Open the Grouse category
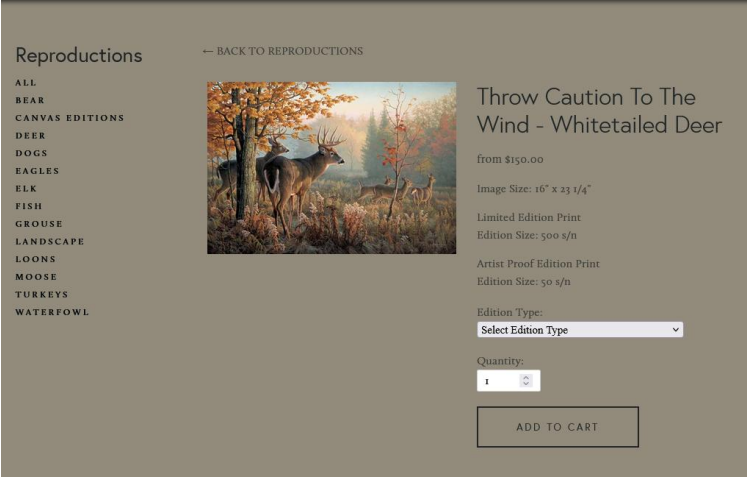The height and width of the screenshot is (477, 747). coord(39,224)
